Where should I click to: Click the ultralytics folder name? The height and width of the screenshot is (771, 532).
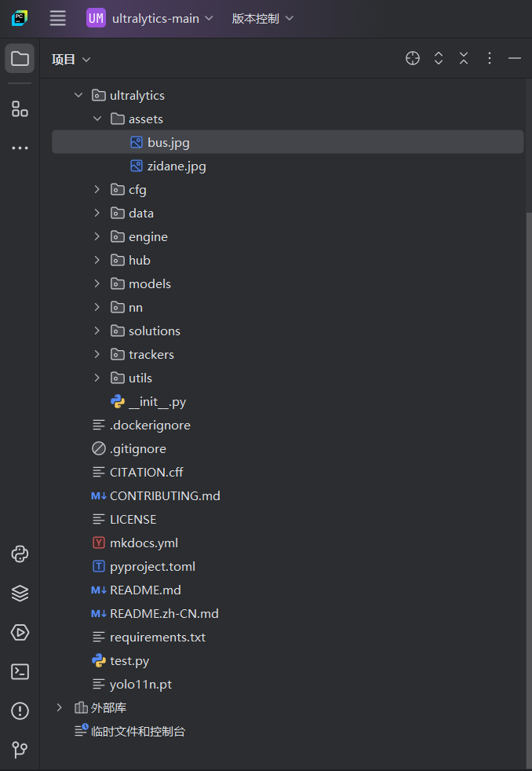(137, 95)
